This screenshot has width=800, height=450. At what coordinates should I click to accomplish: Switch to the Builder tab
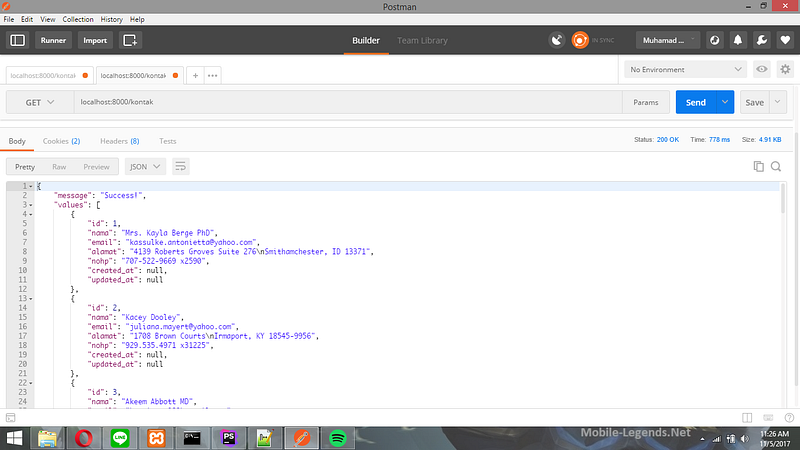coord(366,40)
